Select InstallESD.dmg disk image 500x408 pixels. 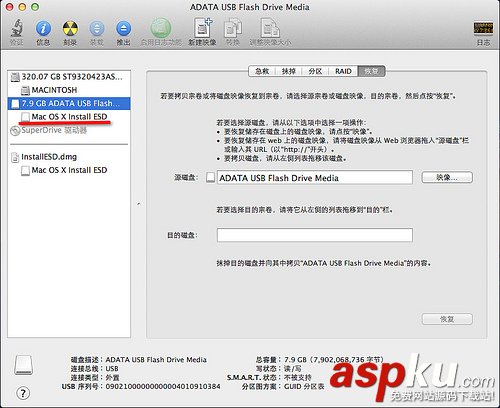[x=69, y=157]
